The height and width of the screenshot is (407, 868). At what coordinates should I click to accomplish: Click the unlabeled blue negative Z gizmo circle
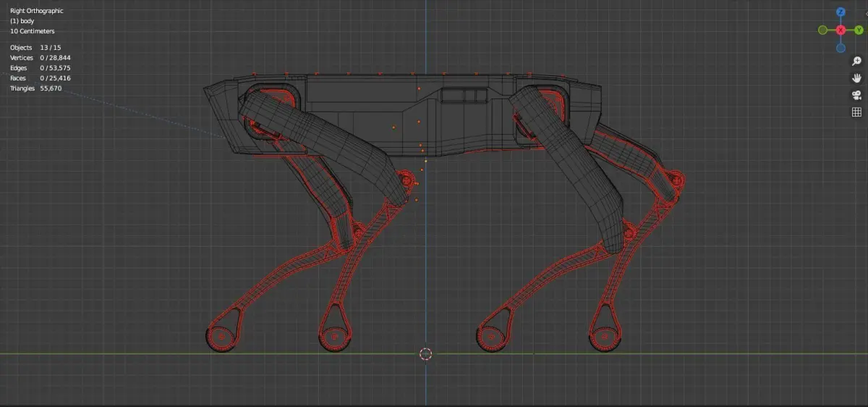pos(841,48)
